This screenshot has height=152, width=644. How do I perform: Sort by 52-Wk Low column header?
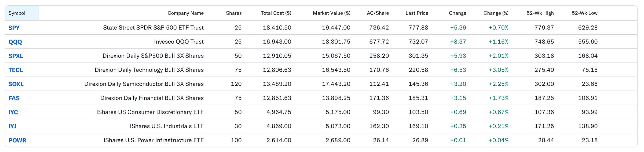585,13
